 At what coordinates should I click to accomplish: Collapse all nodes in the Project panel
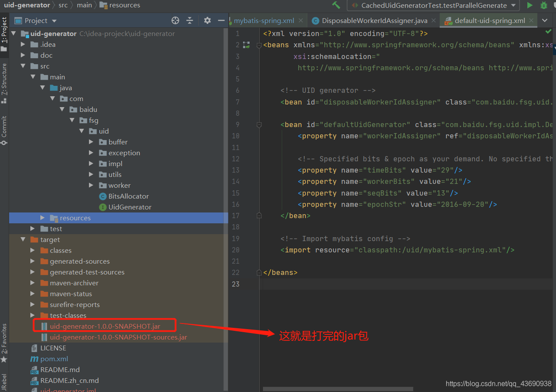(190, 20)
